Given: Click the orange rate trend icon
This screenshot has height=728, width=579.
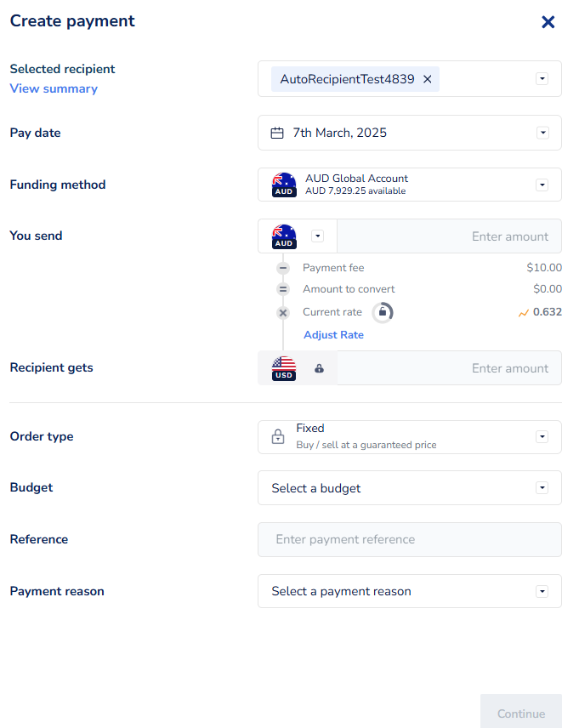Looking at the screenshot, I should (524, 313).
